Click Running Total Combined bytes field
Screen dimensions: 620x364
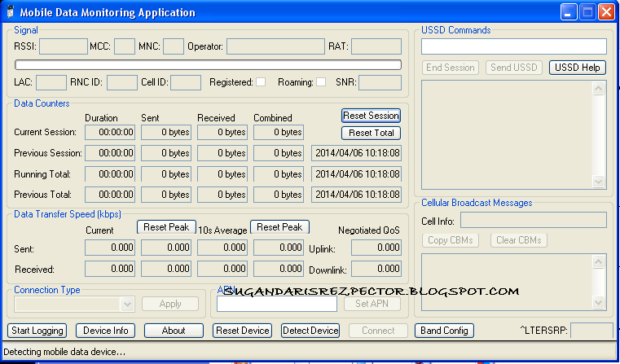click(x=279, y=174)
